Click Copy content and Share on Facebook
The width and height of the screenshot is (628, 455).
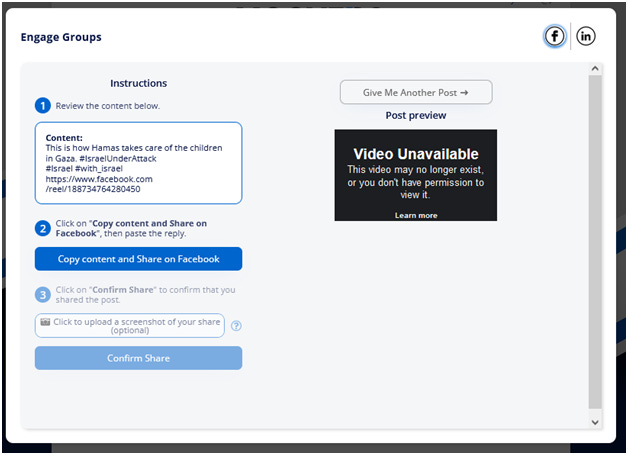tap(138, 259)
